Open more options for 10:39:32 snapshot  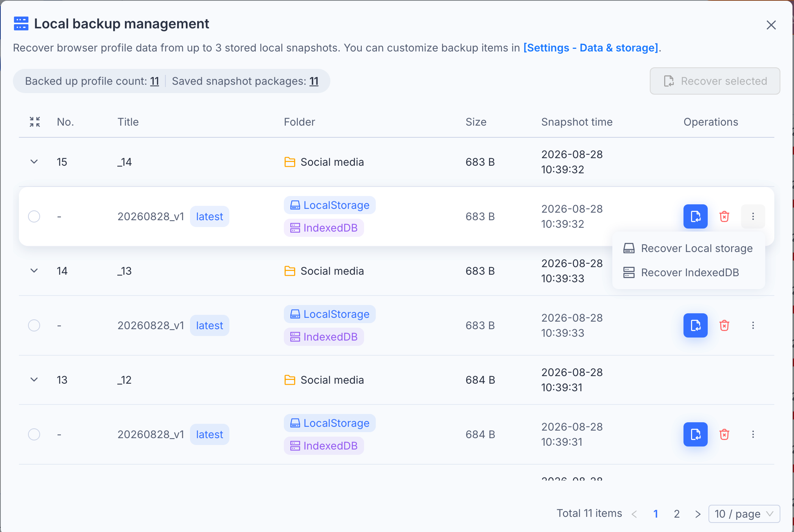tap(753, 216)
